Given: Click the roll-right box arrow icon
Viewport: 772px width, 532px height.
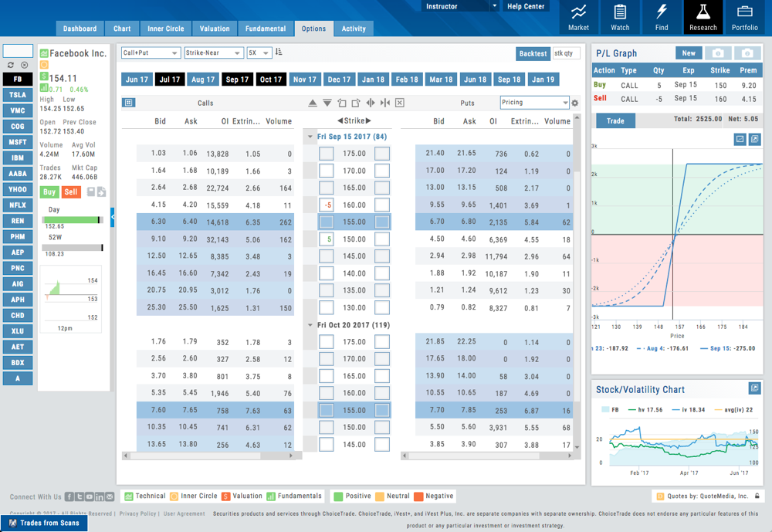Looking at the screenshot, I should point(356,103).
